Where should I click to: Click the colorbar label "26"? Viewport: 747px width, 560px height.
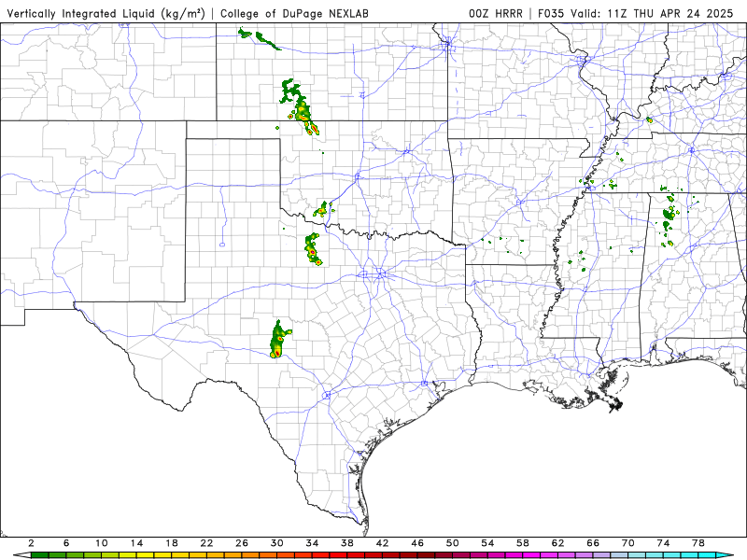coord(242,543)
